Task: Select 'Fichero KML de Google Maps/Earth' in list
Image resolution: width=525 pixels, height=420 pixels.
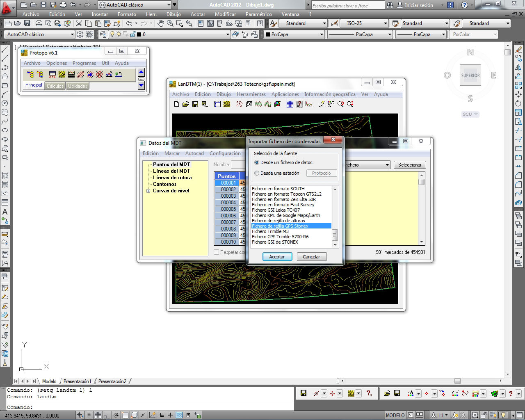Action: pyautogui.click(x=291, y=215)
